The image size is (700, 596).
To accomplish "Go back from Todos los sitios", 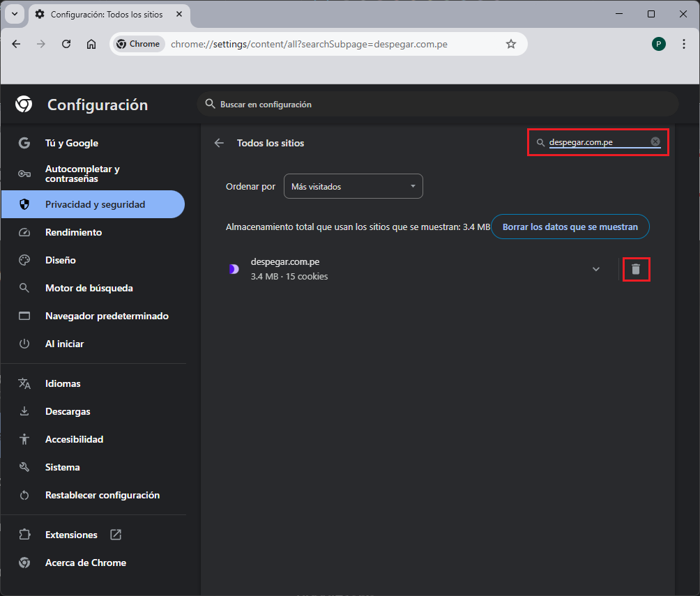I will [219, 143].
